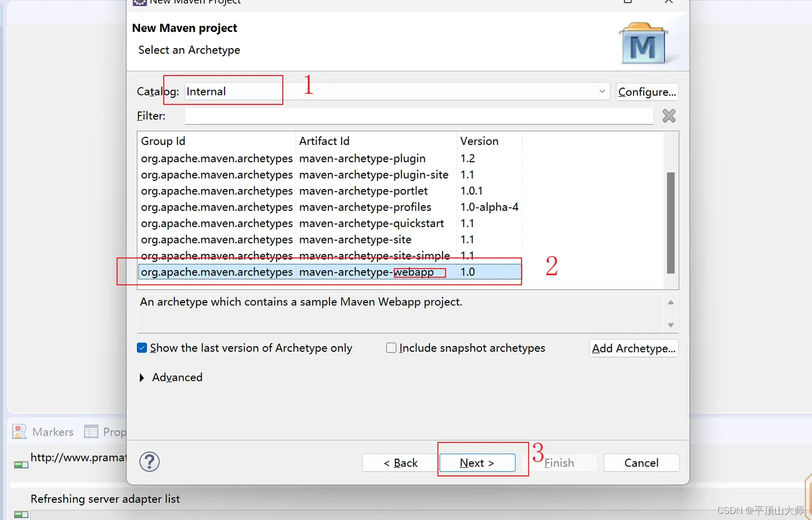Click version cell 1.0-alpha-4

pos(490,207)
